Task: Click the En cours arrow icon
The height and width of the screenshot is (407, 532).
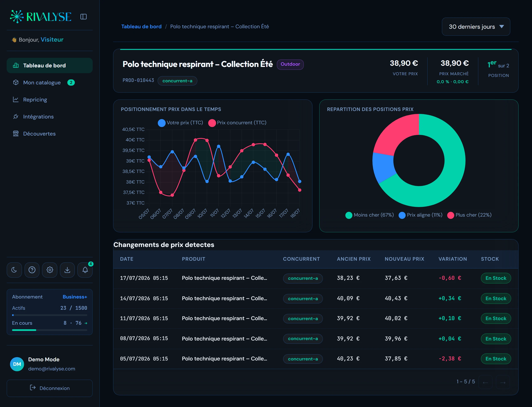Action: click(86, 323)
